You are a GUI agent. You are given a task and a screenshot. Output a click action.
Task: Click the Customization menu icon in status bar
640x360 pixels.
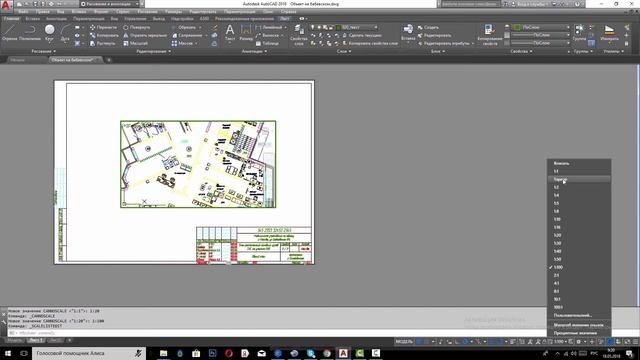[x=635, y=341]
